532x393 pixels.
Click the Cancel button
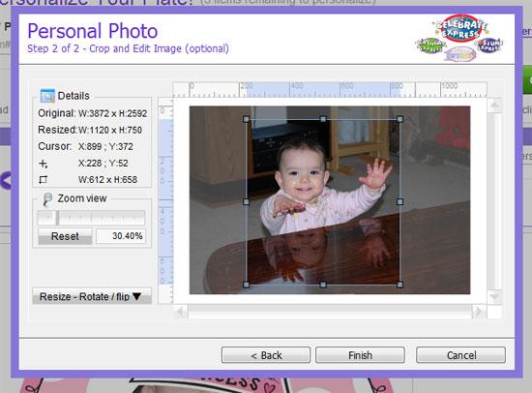(x=460, y=355)
